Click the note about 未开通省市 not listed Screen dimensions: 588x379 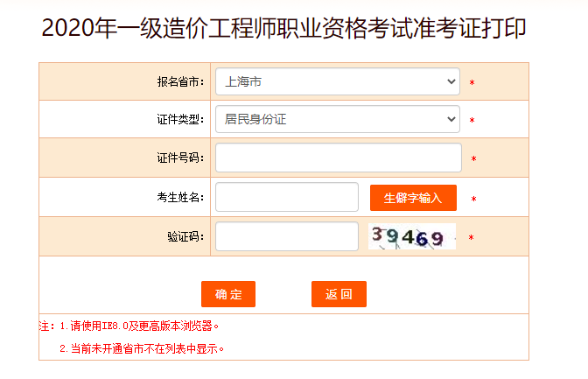(x=143, y=348)
